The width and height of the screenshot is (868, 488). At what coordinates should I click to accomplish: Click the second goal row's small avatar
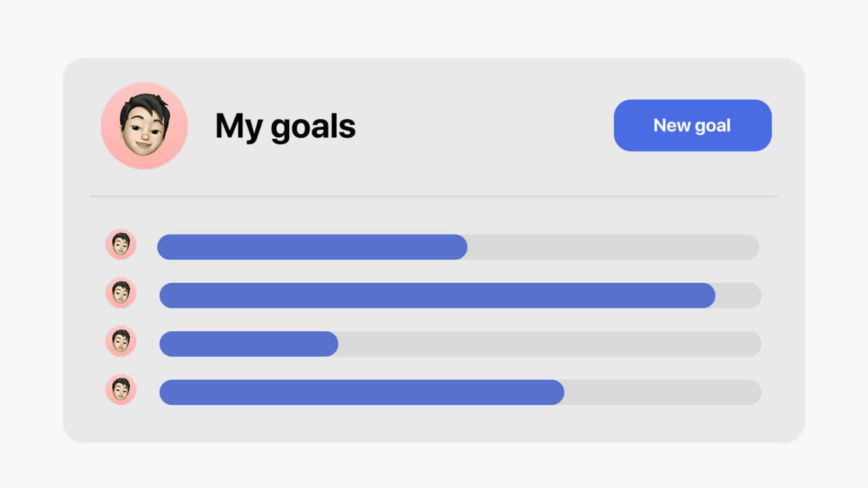coord(121,293)
